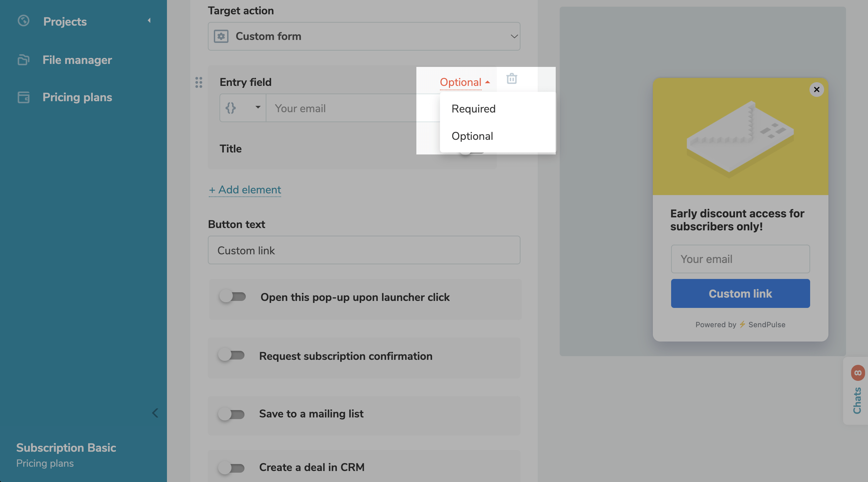Close the pop-up preview with the X
Image resolution: width=868 pixels, height=482 pixels.
816,90
